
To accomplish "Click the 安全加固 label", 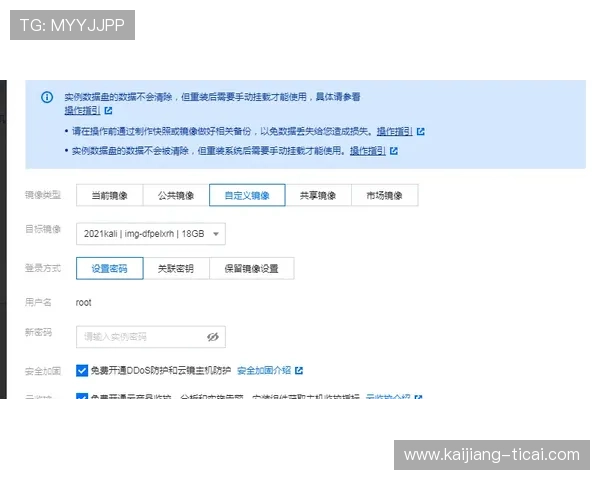I will 43,371.
